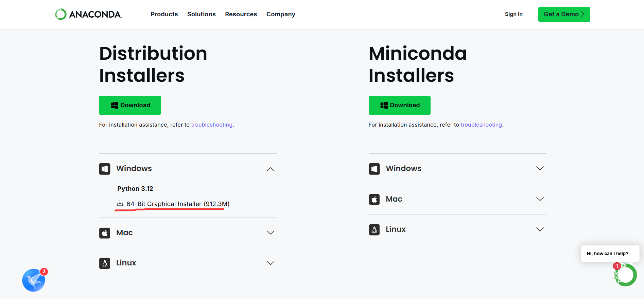This screenshot has width=644, height=299.
Task: Click the 64-Bit Graphical Installer link
Action: coord(178,204)
